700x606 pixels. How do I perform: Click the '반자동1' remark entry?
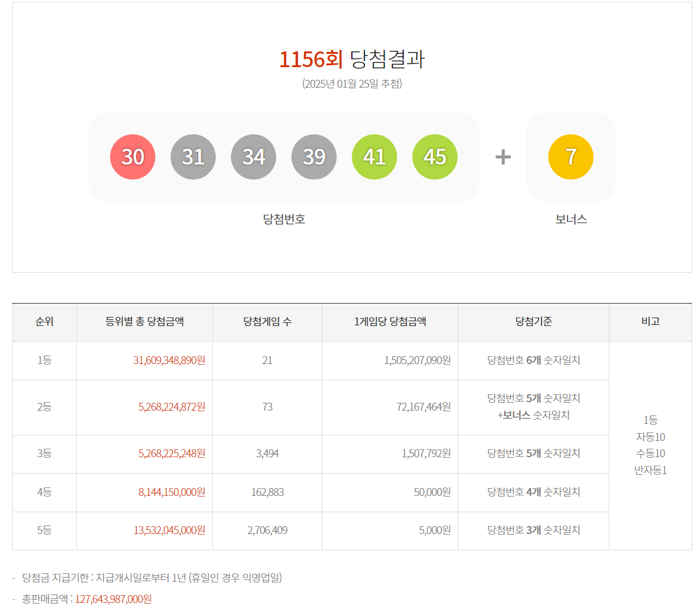(650, 471)
